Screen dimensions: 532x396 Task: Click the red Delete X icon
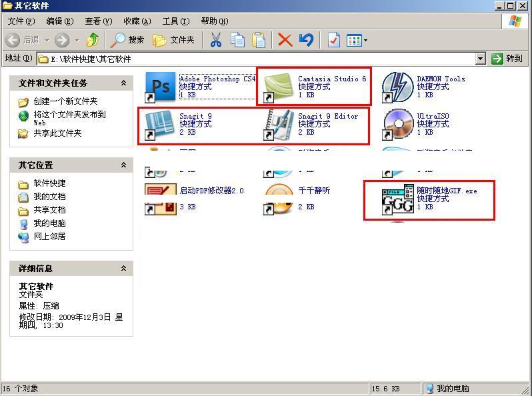coord(285,40)
